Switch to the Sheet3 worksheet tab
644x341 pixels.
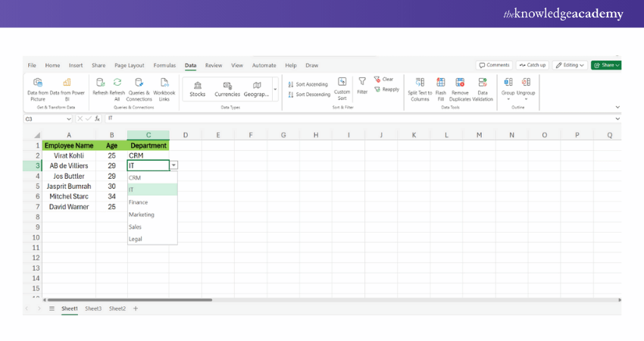tap(93, 308)
